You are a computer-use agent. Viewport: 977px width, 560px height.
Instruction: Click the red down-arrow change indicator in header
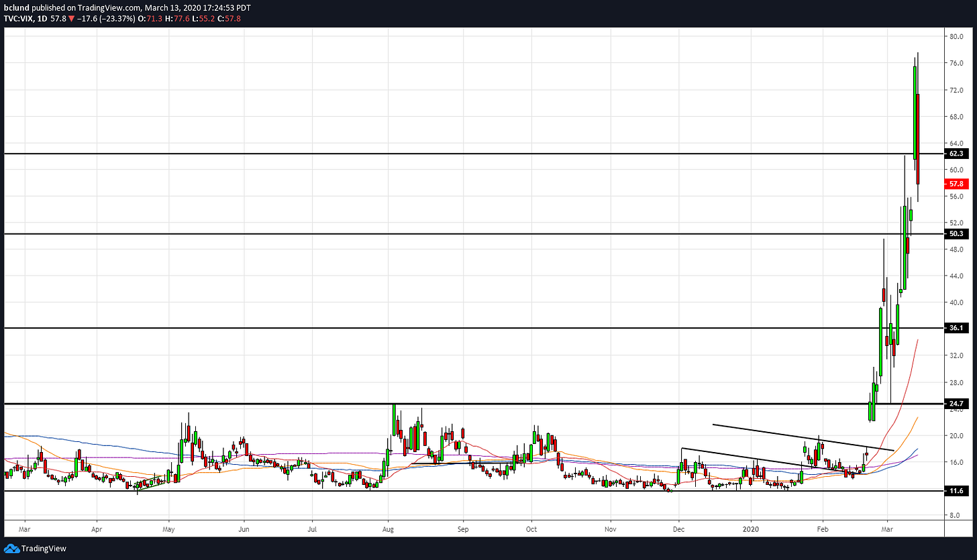(x=71, y=18)
